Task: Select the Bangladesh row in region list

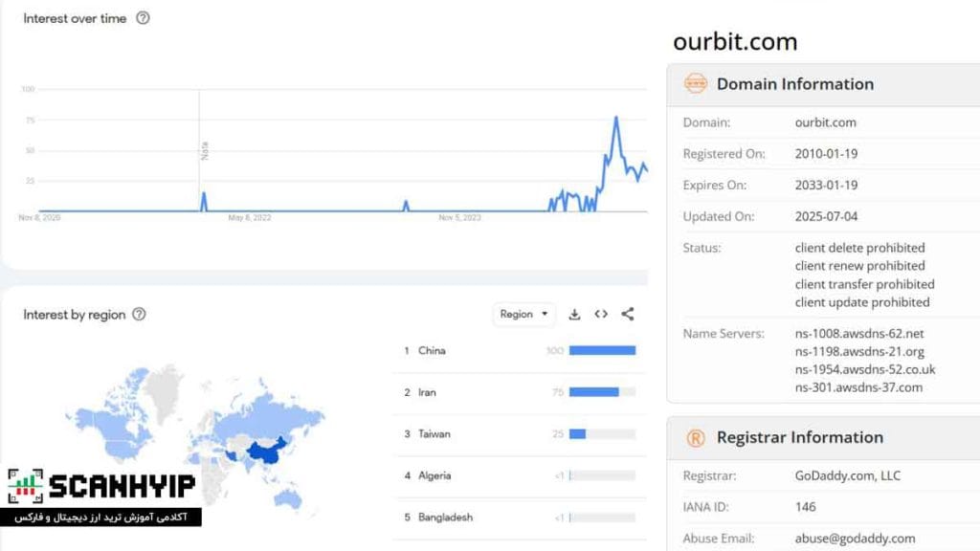Action: [x=520, y=518]
